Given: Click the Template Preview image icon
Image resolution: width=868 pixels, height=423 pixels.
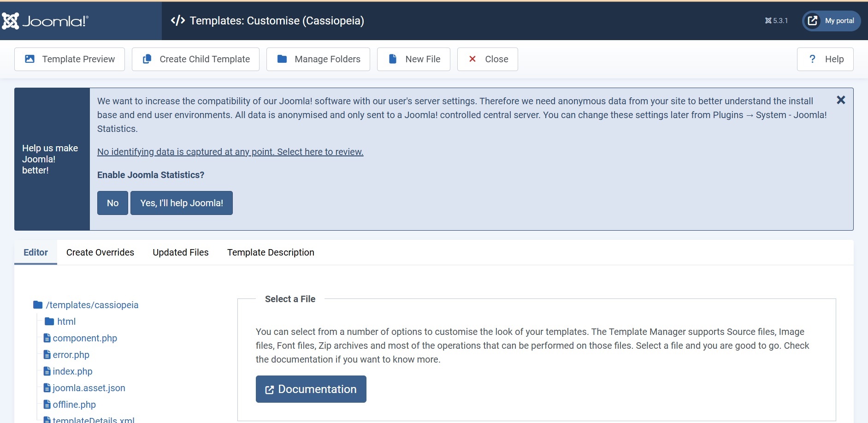Looking at the screenshot, I should click(x=30, y=59).
